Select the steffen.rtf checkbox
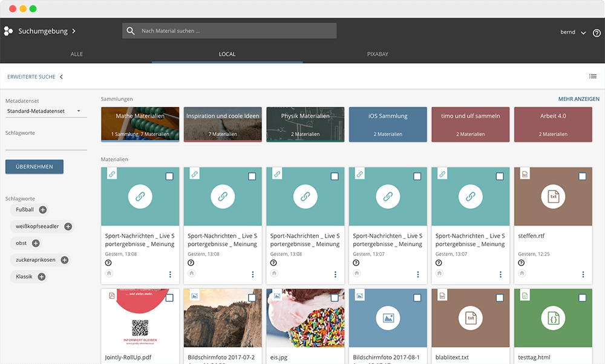Screen dimensions: 605x364 point(582,177)
